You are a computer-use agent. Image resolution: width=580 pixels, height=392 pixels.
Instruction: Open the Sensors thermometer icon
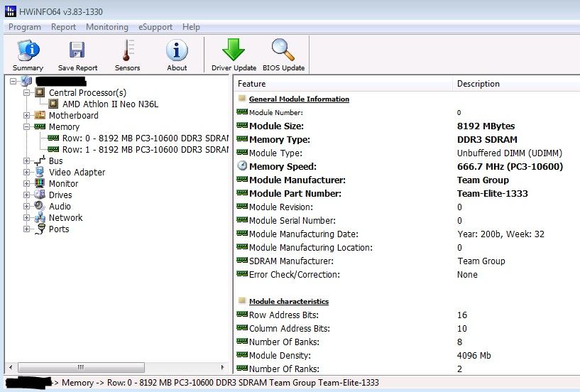pos(128,50)
